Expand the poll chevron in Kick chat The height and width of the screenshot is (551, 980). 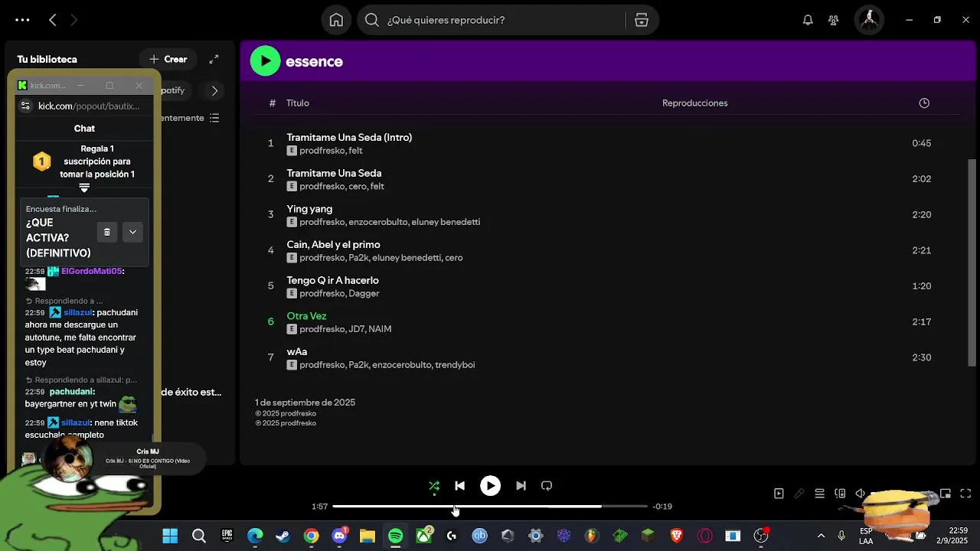(x=132, y=232)
